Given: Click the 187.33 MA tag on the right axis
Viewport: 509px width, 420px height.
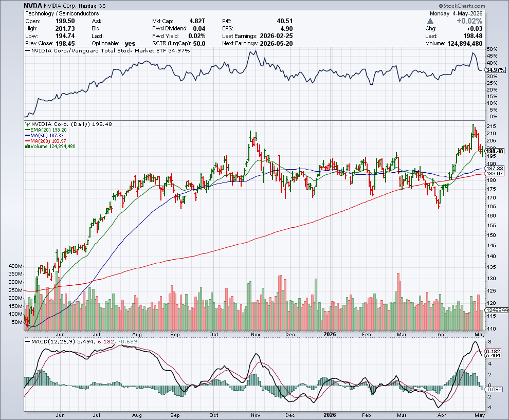Looking at the screenshot, I should [x=495, y=169].
